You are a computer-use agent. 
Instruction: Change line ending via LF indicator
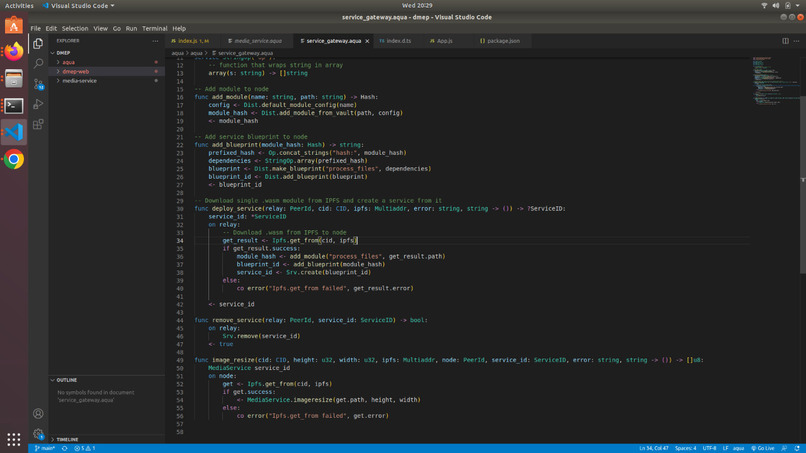tap(725, 448)
